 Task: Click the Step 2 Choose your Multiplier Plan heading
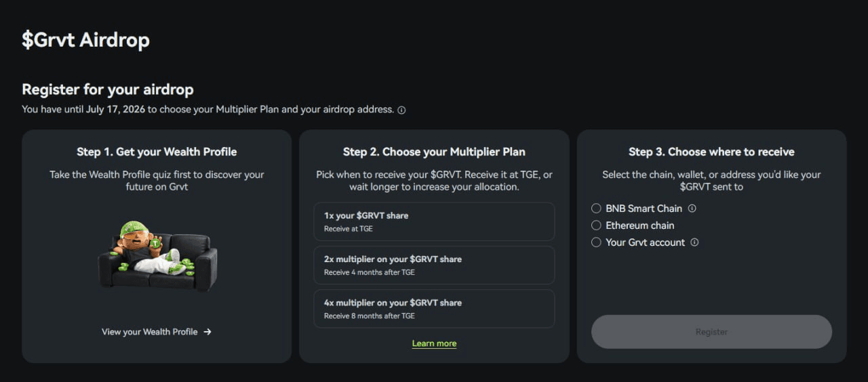[x=434, y=152]
